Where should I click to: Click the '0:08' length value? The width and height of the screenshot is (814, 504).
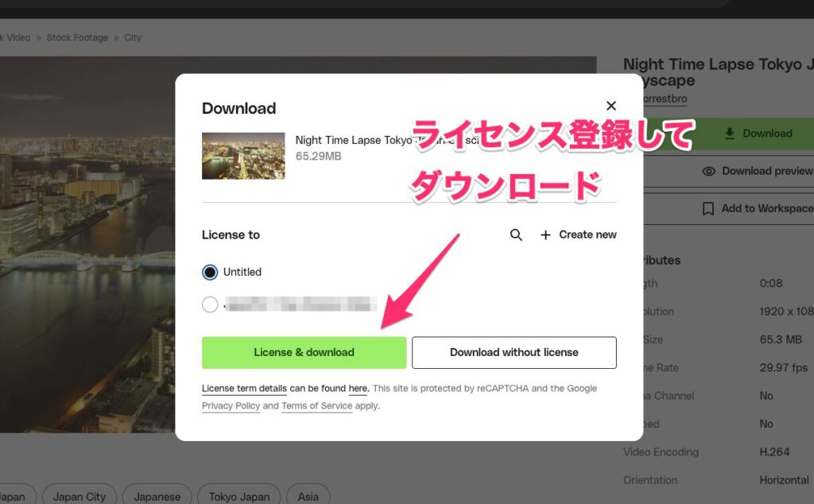(x=771, y=284)
